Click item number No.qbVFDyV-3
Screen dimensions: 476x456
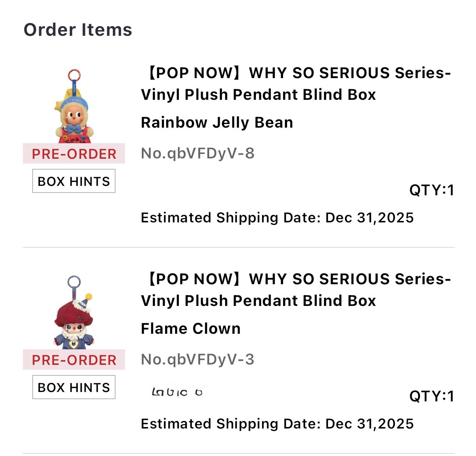tap(198, 359)
